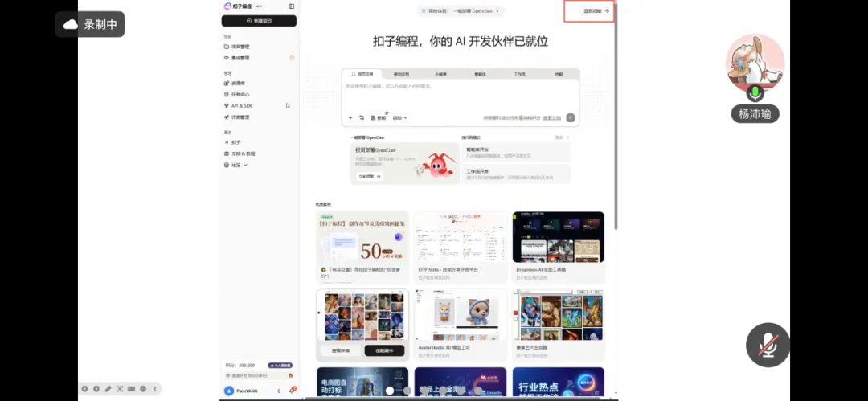Click the 个人旗舰版 plan badge
The image size is (868, 401).
pyautogui.click(x=280, y=366)
